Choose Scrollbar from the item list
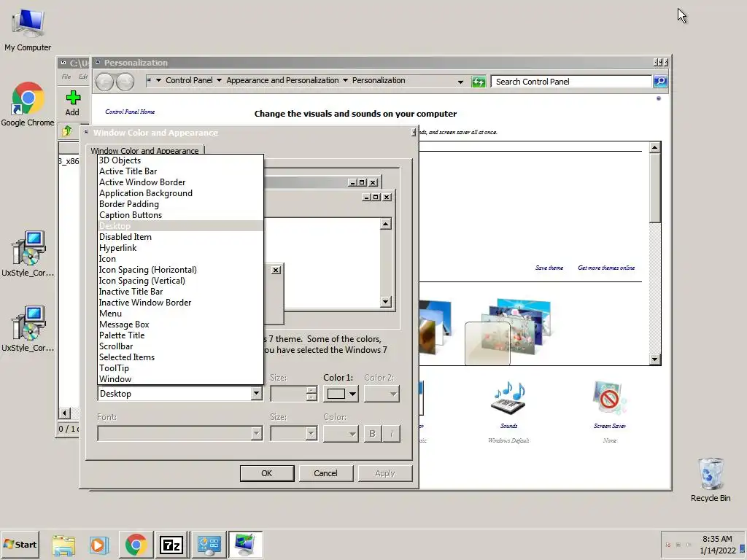Screen dimensions: 747x560 coord(180,346)
